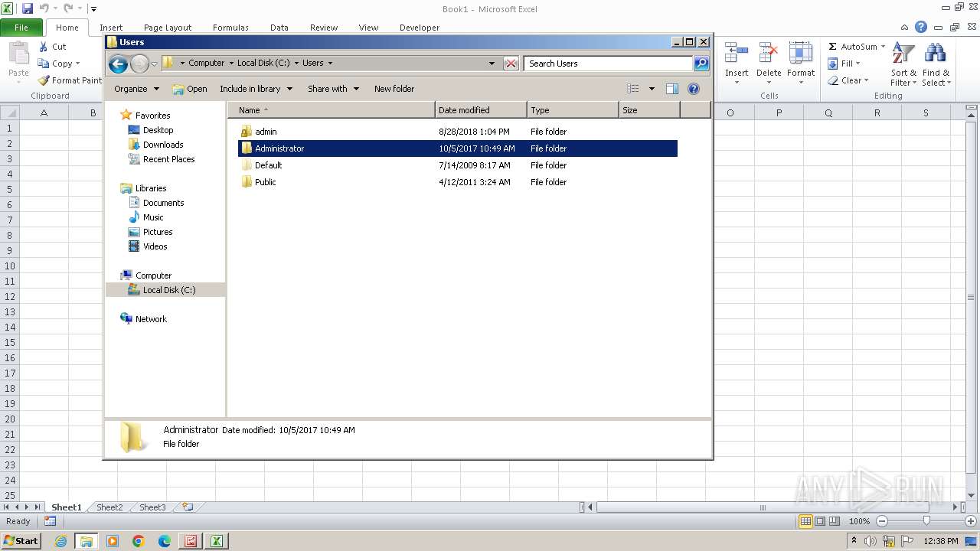The image size is (980, 551).
Task: Select Page Layout view button in status bar
Action: [820, 521]
